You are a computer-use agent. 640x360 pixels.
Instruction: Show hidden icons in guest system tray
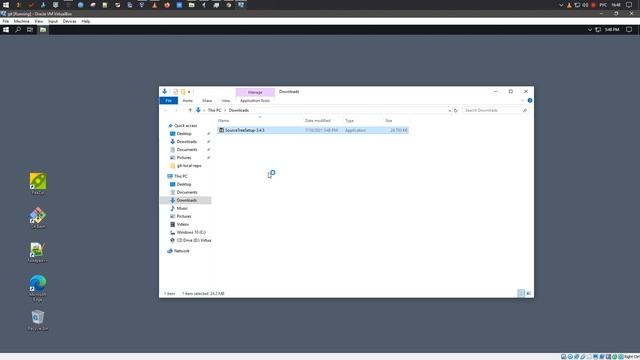click(589, 30)
